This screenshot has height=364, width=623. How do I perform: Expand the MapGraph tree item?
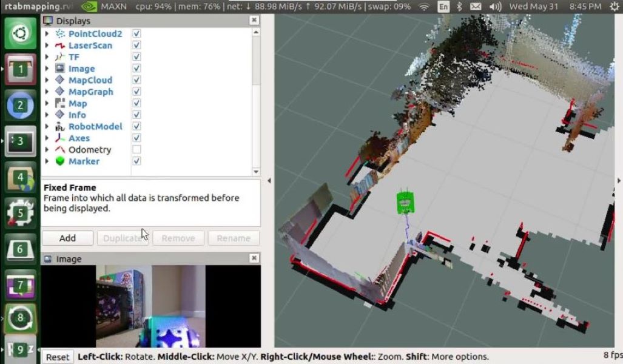(47, 92)
